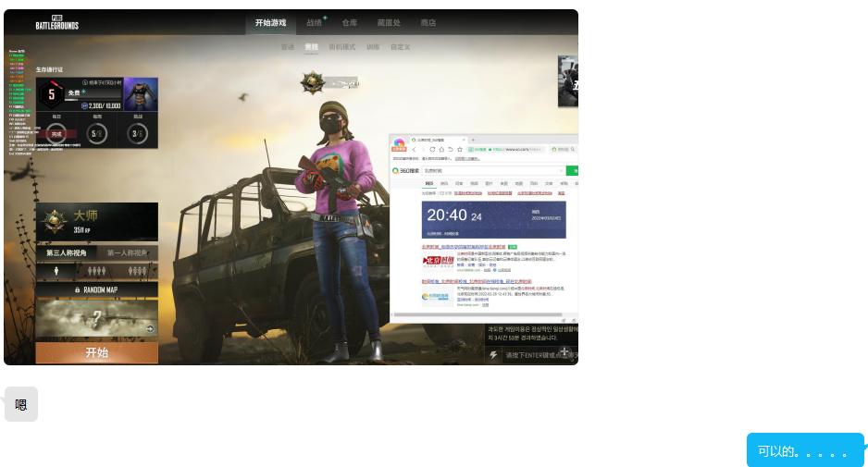Viewport: 868px width, 467px height.
Task: Click the browser favorite star icon
Action: (460, 150)
